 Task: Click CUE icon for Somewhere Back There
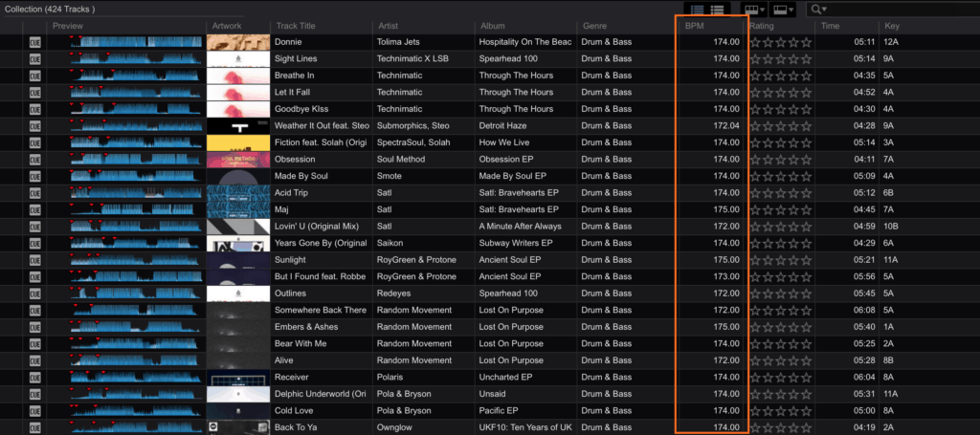pyautogui.click(x=34, y=311)
